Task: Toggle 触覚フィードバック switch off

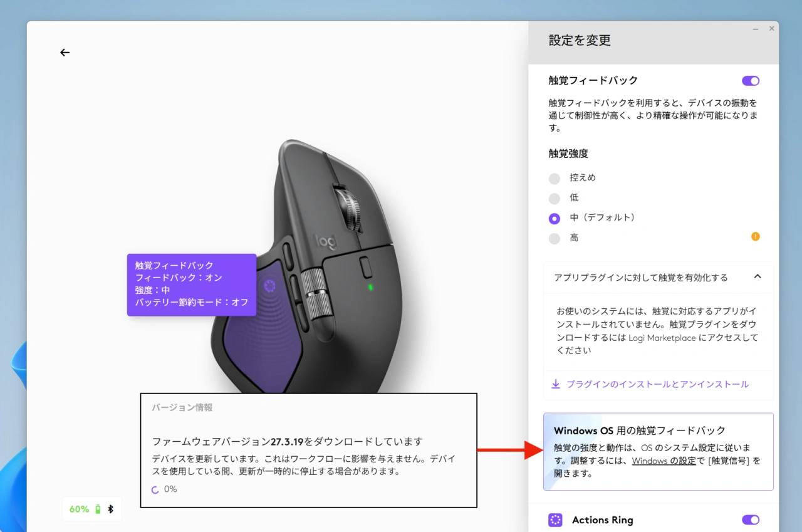Action: click(751, 81)
